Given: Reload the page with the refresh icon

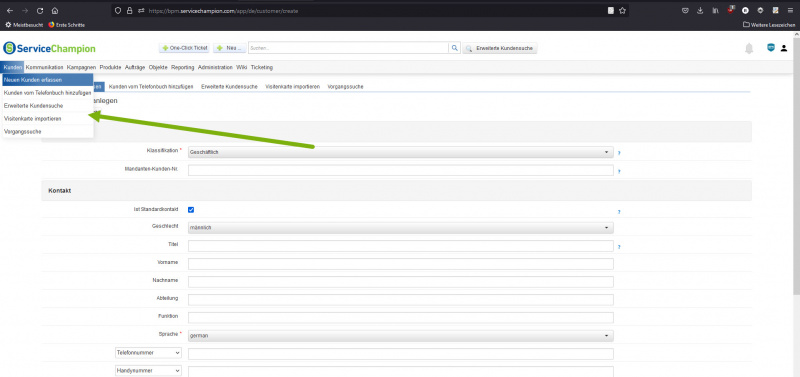Looking at the screenshot, I should pos(40,10).
